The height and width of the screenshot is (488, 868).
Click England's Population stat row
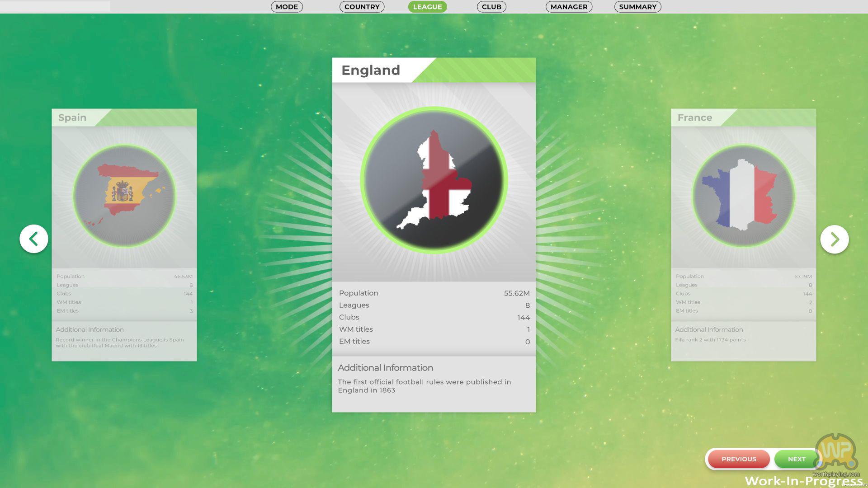click(434, 293)
